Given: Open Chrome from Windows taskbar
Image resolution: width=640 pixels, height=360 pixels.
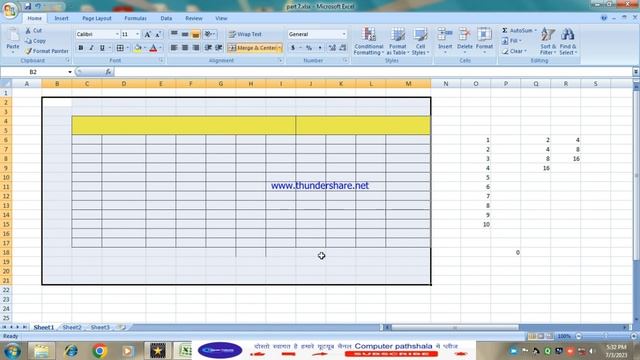Looking at the screenshot, I should 100,351.
